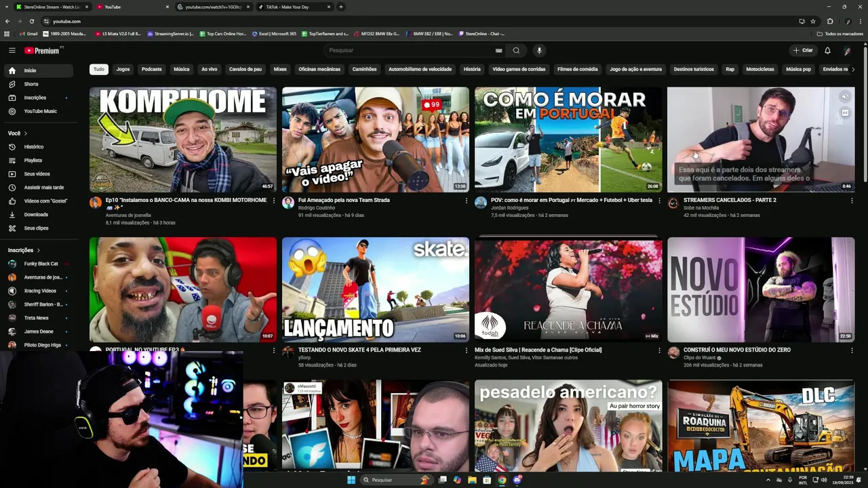
Task: Expand the Você section chevron
Action: [26, 134]
